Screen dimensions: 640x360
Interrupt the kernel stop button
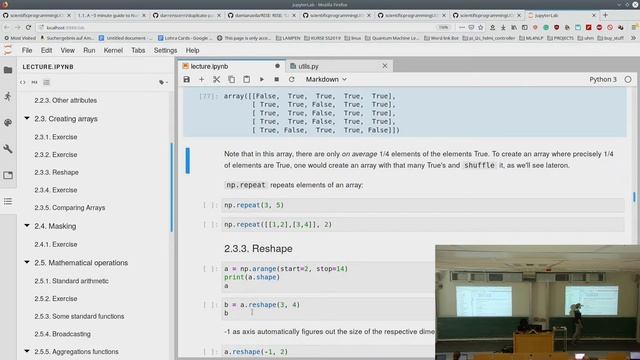276,79
